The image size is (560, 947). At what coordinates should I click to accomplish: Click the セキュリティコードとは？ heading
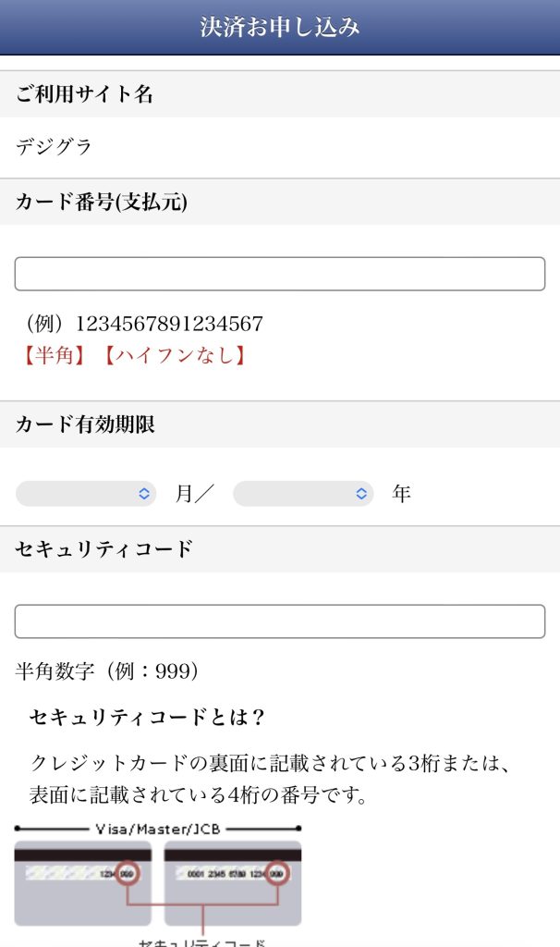(148, 717)
